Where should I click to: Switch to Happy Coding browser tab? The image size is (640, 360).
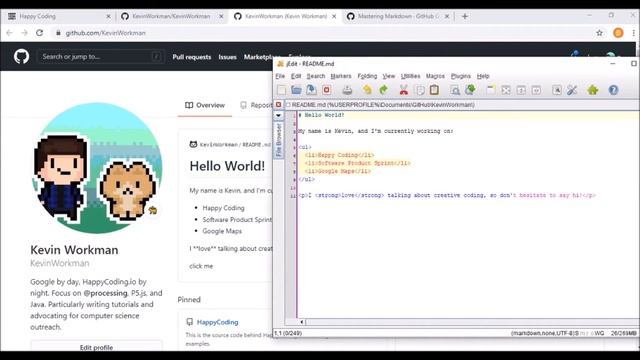[59, 16]
